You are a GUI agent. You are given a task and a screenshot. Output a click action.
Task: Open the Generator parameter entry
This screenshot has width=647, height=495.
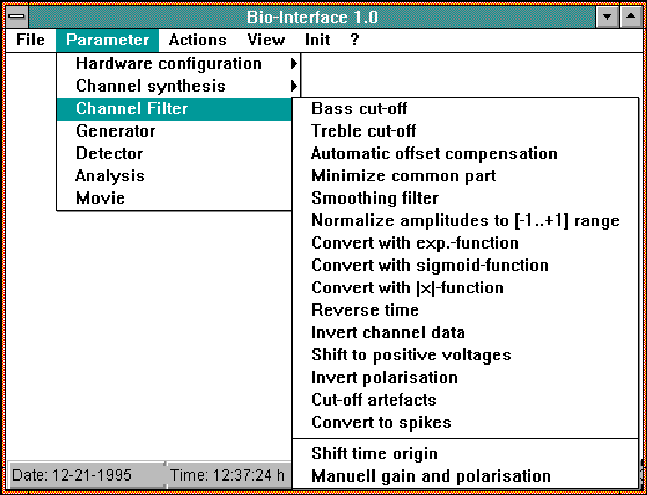tap(115, 131)
